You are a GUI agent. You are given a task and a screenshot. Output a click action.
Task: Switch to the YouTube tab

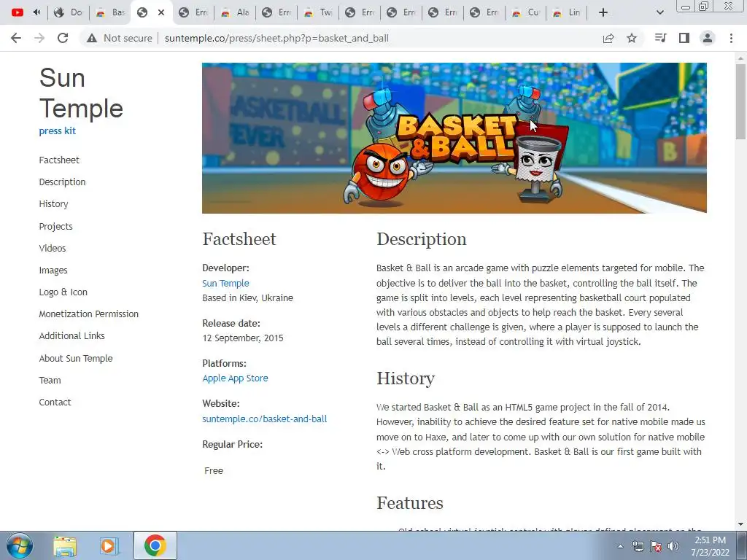tap(18, 12)
